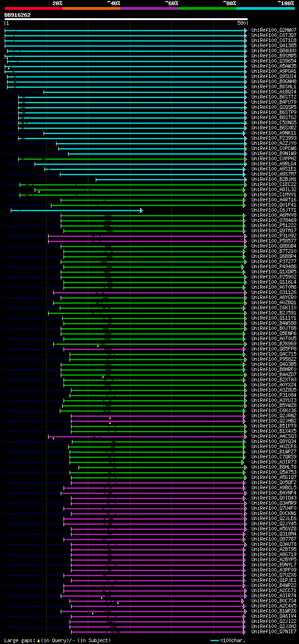Select the UniRef100_A8IL32 label
The width and height of the screenshot is (299, 644).
274,189
